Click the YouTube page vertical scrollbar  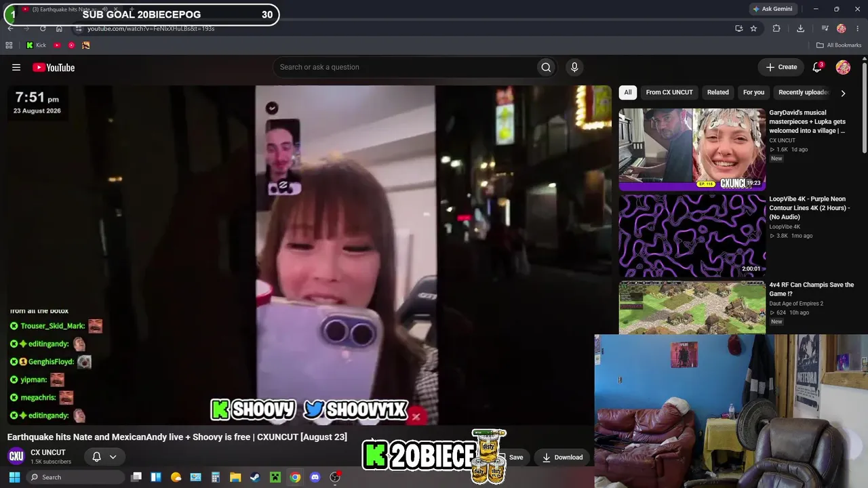[865, 108]
